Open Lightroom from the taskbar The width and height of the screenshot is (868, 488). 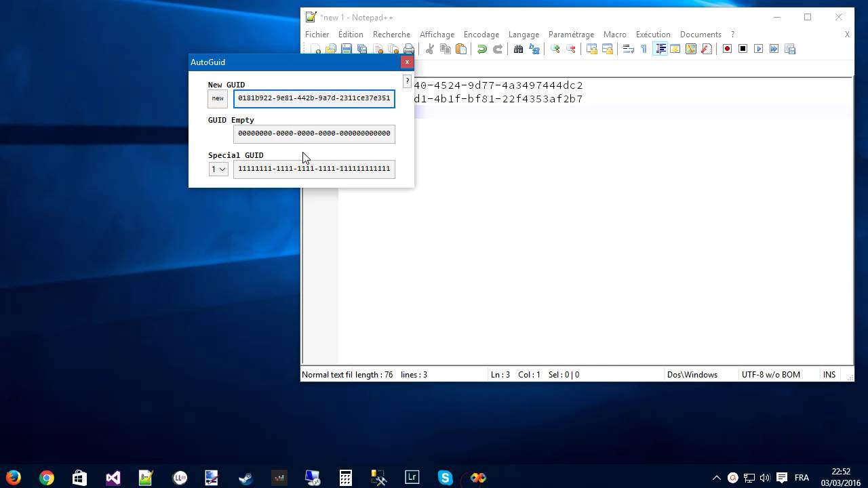[412, 478]
